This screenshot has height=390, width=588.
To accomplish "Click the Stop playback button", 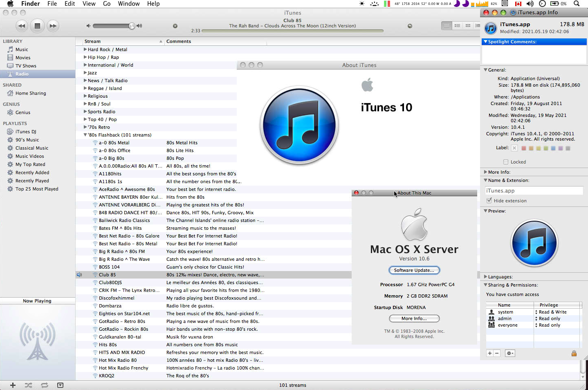I will [x=37, y=26].
